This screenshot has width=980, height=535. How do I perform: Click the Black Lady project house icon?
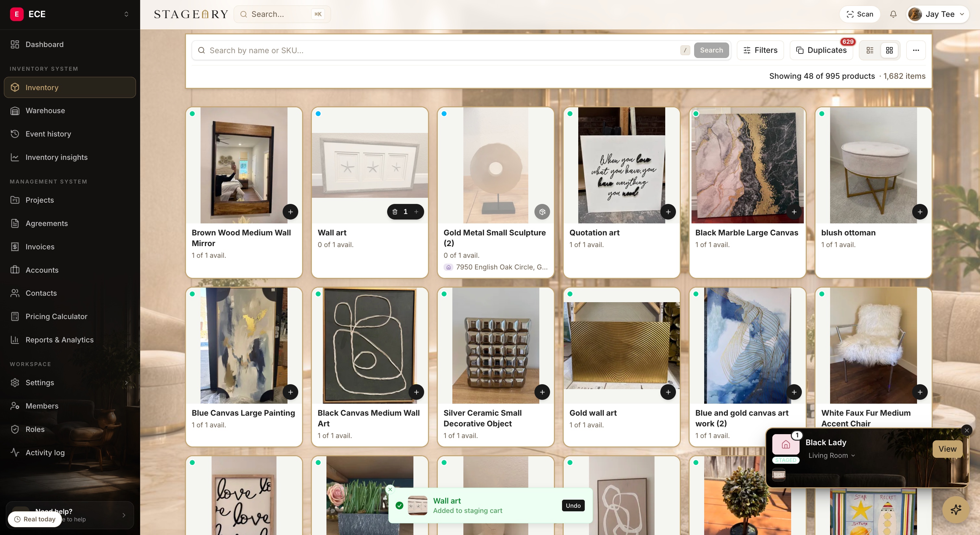[786, 445]
